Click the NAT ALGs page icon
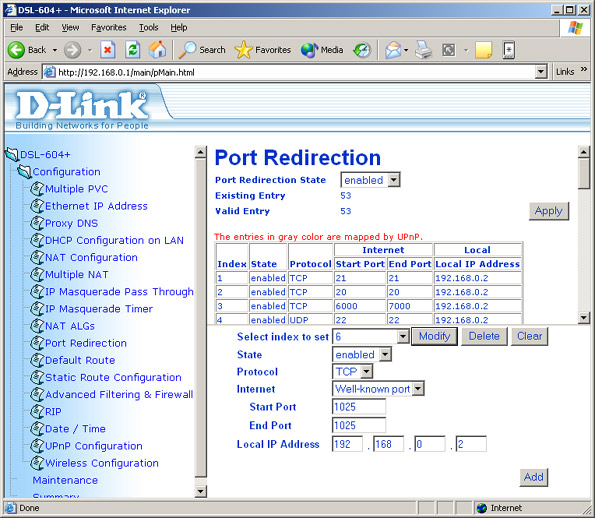 coord(37,326)
